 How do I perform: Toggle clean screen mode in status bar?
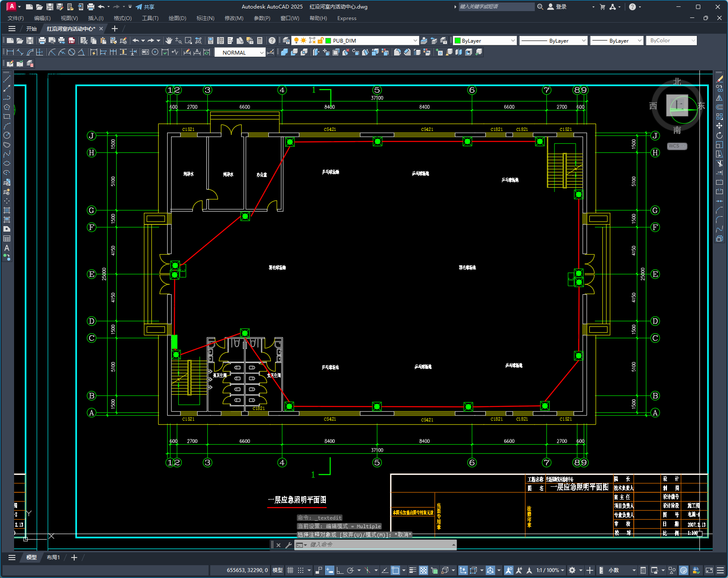pos(709,570)
